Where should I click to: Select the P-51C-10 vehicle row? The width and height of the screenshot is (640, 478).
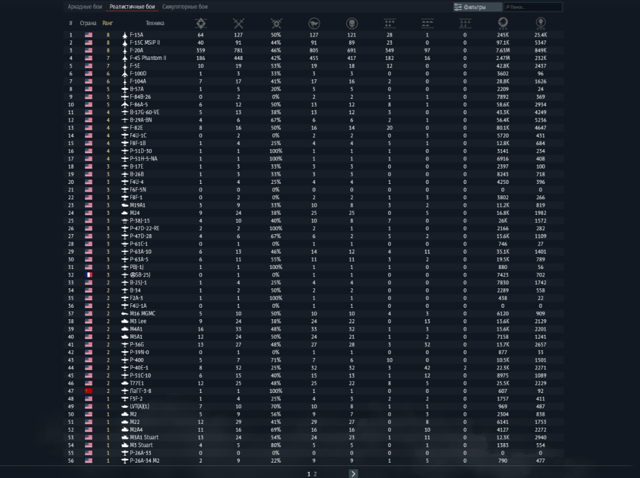[313, 376]
